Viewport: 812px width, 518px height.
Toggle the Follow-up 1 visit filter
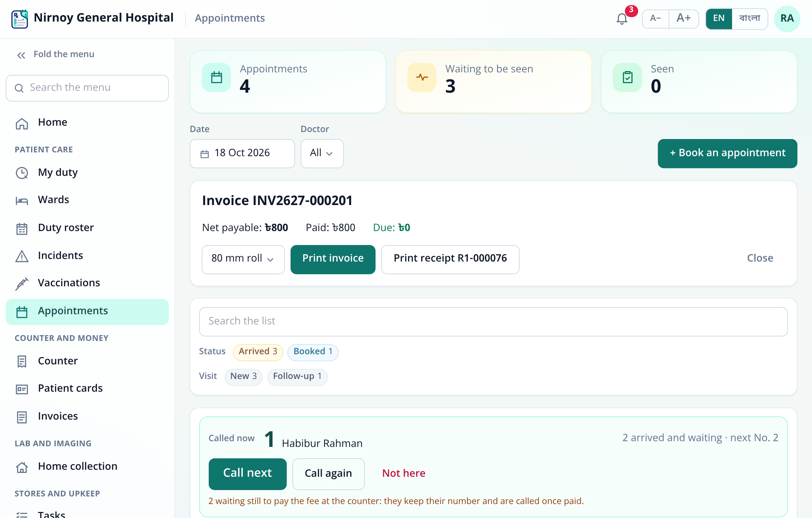coord(297,376)
